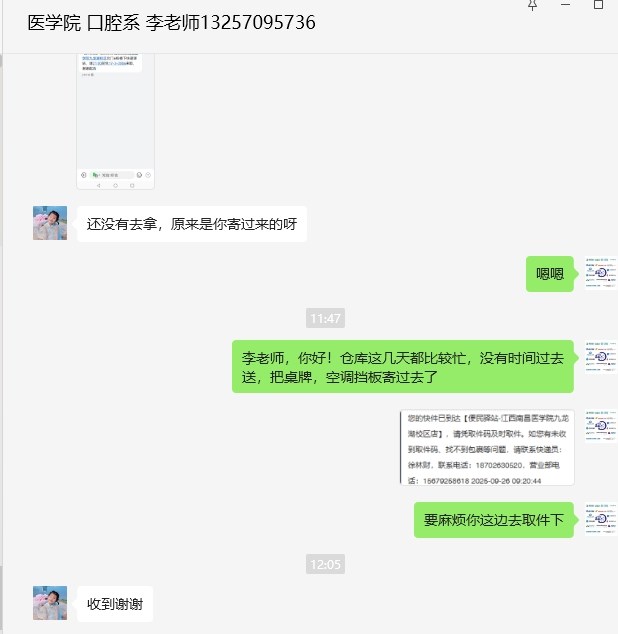Open the express delivery notice image

487,447
